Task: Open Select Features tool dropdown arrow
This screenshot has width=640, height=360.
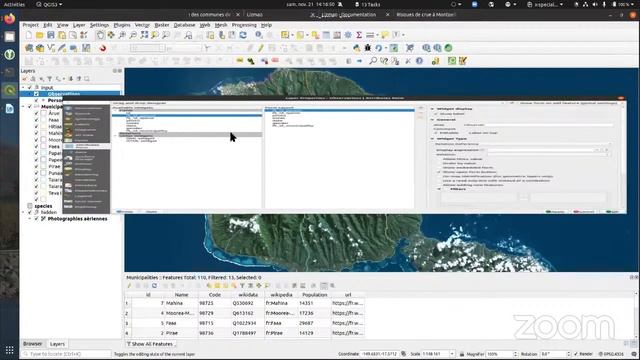Action: click(x=292, y=36)
